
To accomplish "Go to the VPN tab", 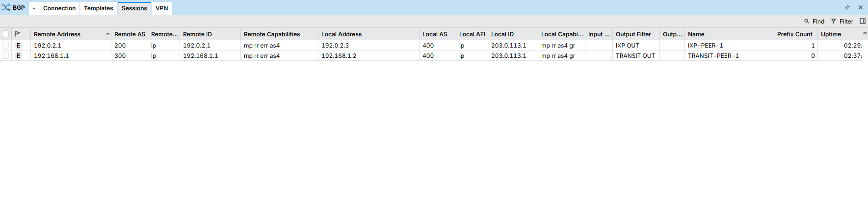I will point(162,8).
